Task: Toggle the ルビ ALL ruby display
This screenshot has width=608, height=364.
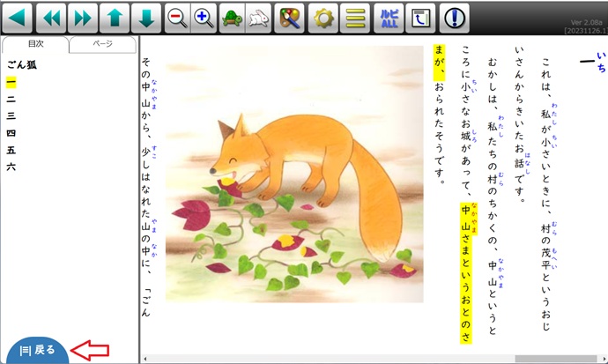Action: point(388,17)
